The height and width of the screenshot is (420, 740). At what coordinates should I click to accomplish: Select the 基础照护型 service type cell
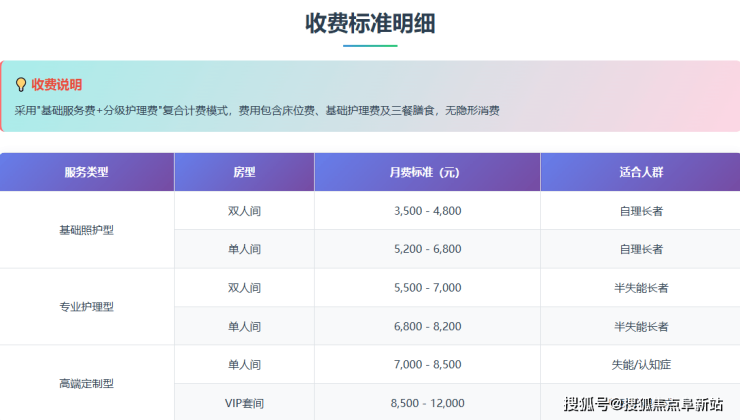click(x=87, y=230)
